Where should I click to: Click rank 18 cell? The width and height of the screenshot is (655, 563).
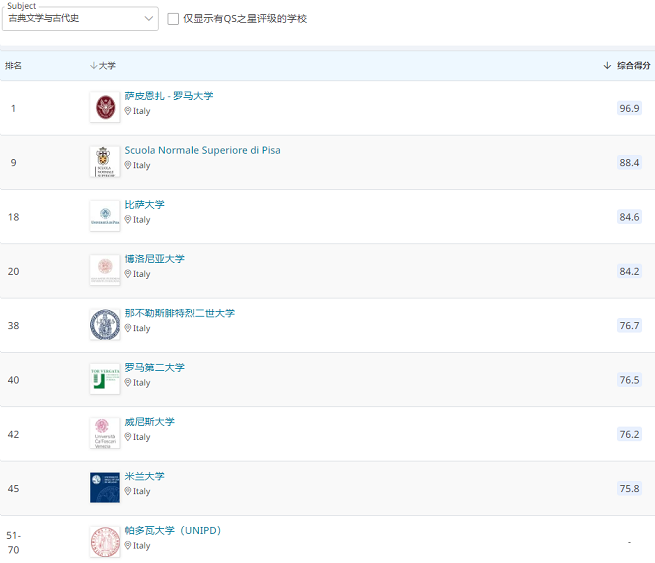click(13, 217)
